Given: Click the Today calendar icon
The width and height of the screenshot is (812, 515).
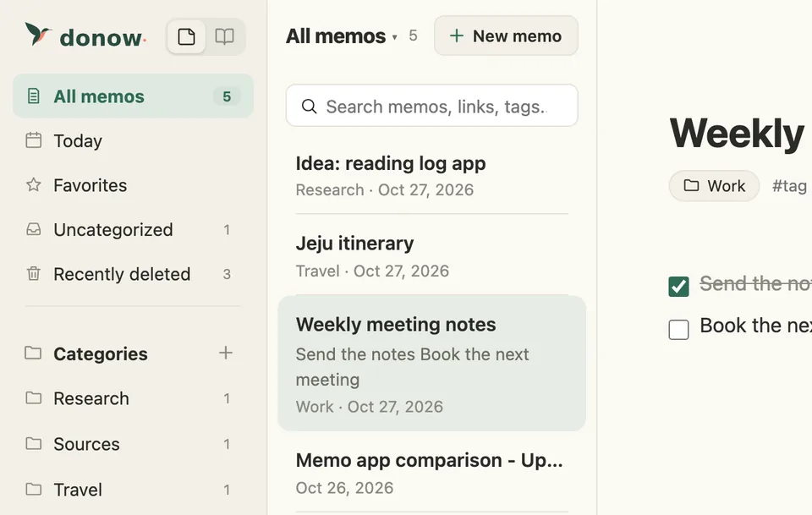Looking at the screenshot, I should point(34,140).
